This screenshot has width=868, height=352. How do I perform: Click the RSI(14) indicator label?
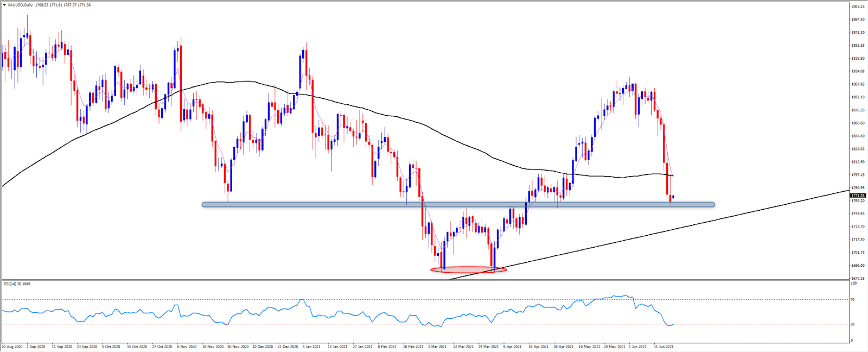coord(16,284)
